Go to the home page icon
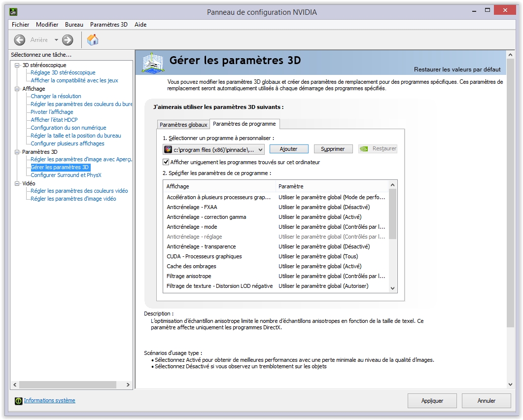 tap(93, 40)
